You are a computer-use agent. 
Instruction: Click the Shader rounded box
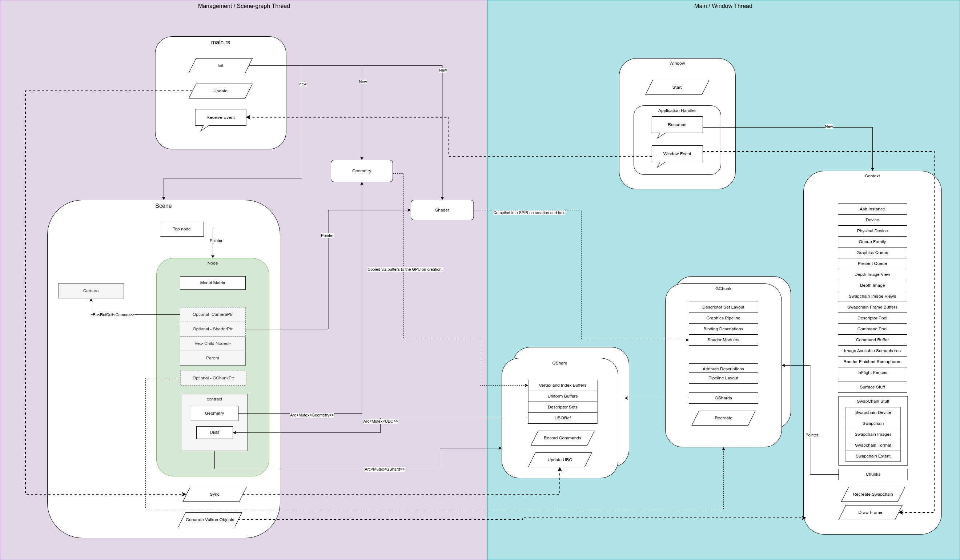coord(442,210)
